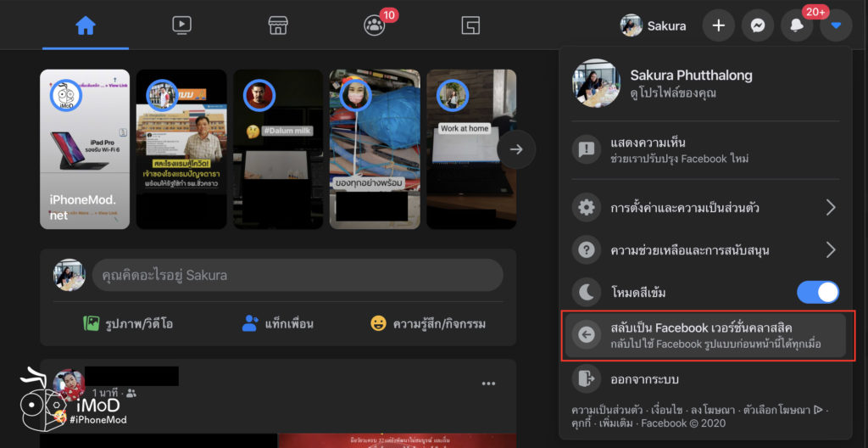Open the #Dalum milk story
This screenshot has width=868, height=448.
(278, 149)
